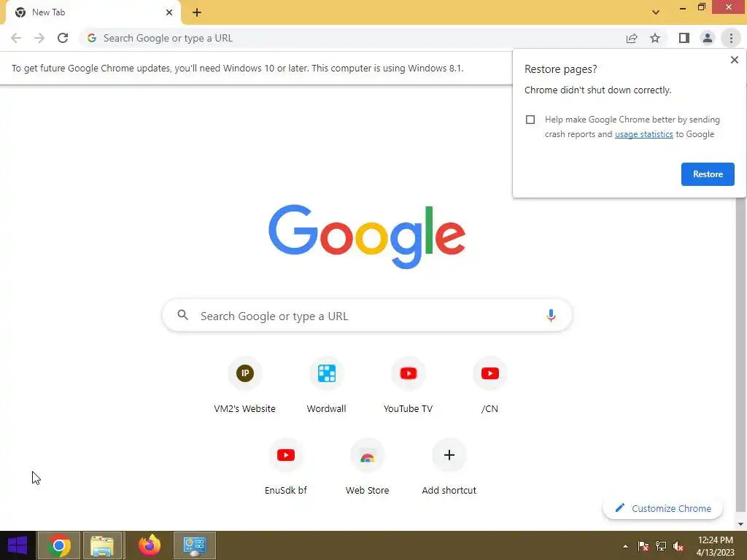Open the share this page icon
Screen dimensions: 747x560
(x=632, y=38)
